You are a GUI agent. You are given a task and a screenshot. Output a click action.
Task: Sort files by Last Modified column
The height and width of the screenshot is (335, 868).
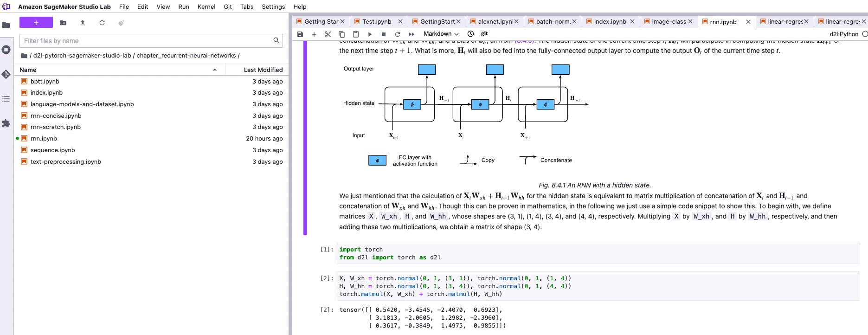(263, 70)
